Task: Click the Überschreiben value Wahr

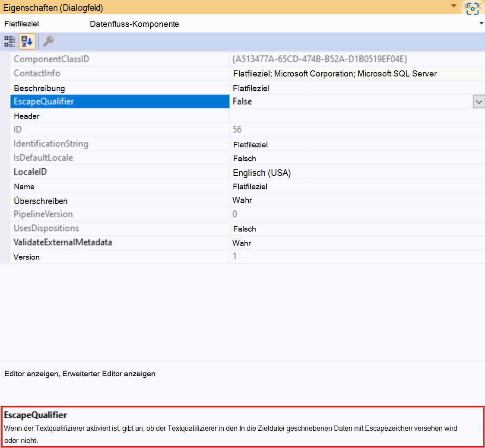Action: click(x=242, y=200)
